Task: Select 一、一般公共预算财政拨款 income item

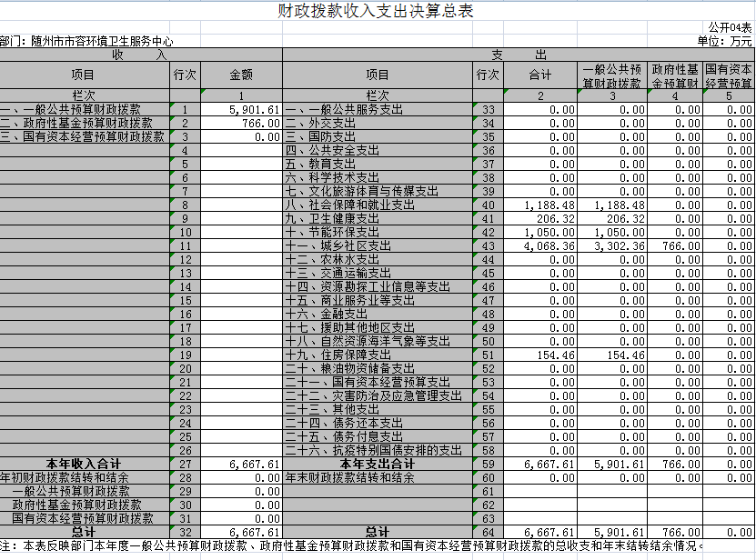Action: coord(85,109)
